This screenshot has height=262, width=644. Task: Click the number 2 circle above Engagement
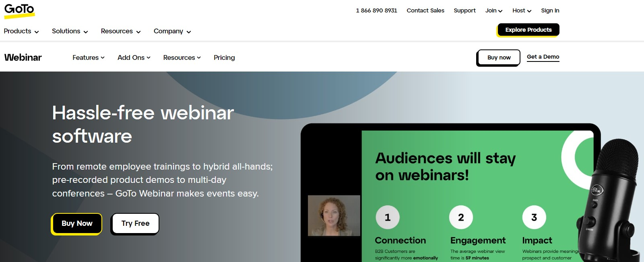tap(461, 217)
